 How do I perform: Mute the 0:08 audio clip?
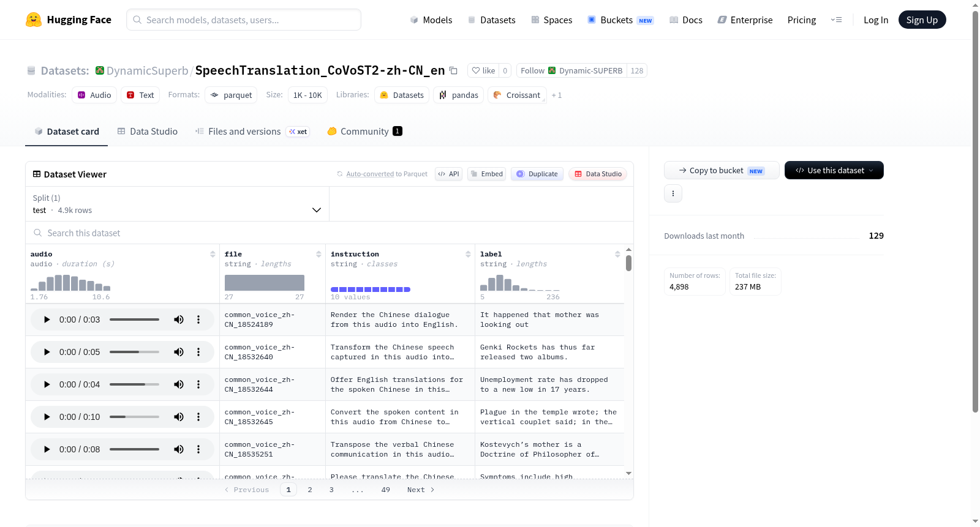179,449
